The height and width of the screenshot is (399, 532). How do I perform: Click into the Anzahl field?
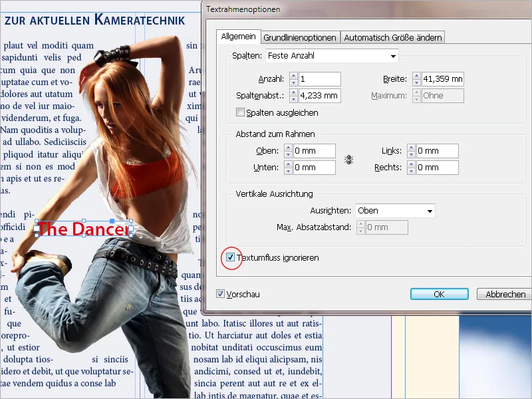(x=320, y=79)
